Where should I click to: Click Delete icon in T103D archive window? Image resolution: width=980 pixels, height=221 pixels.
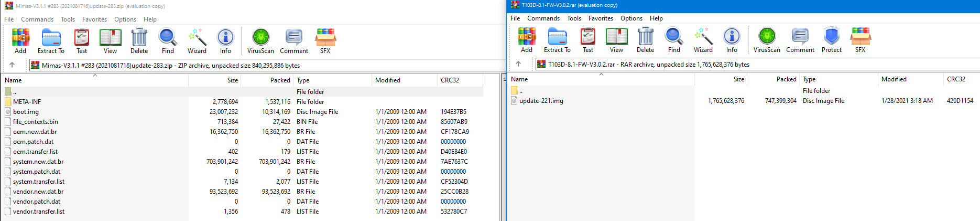645,40
